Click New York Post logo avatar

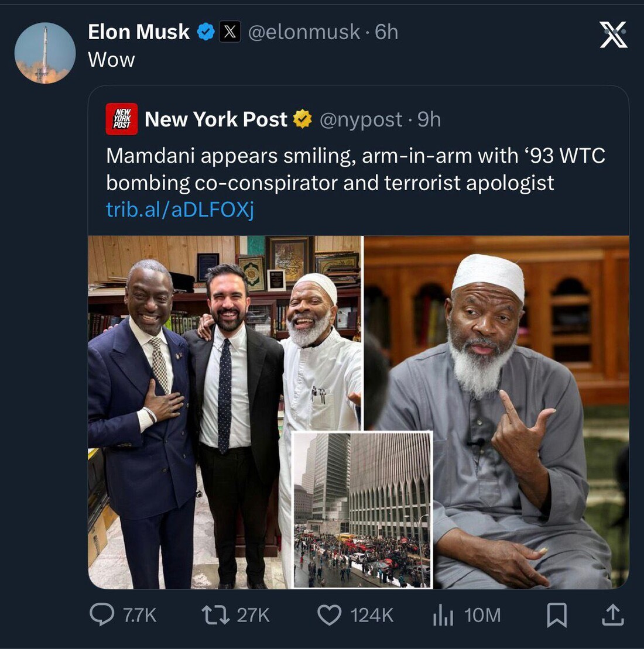coord(122,119)
